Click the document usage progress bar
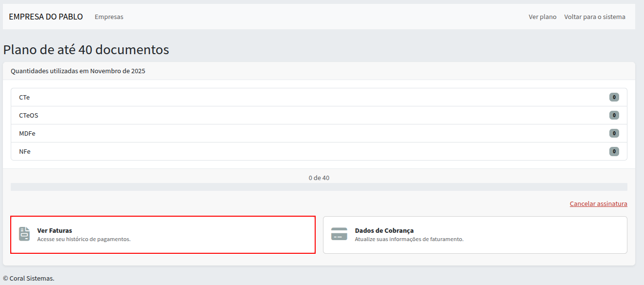This screenshot has height=285, width=644. click(x=319, y=187)
